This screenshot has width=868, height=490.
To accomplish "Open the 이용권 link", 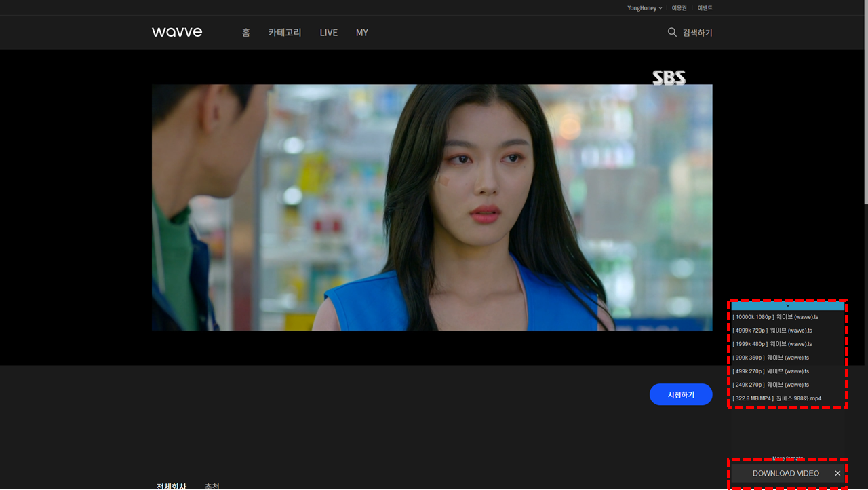I will coord(679,8).
